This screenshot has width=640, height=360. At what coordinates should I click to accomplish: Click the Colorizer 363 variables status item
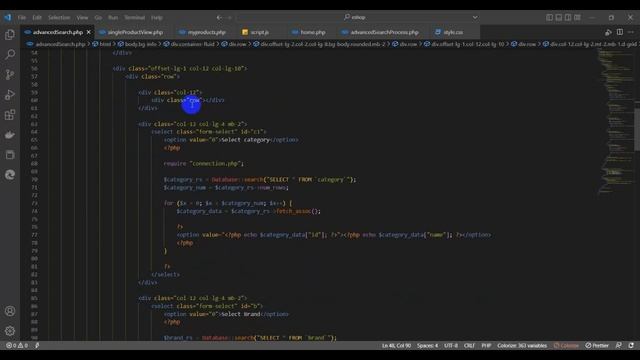[522, 345]
